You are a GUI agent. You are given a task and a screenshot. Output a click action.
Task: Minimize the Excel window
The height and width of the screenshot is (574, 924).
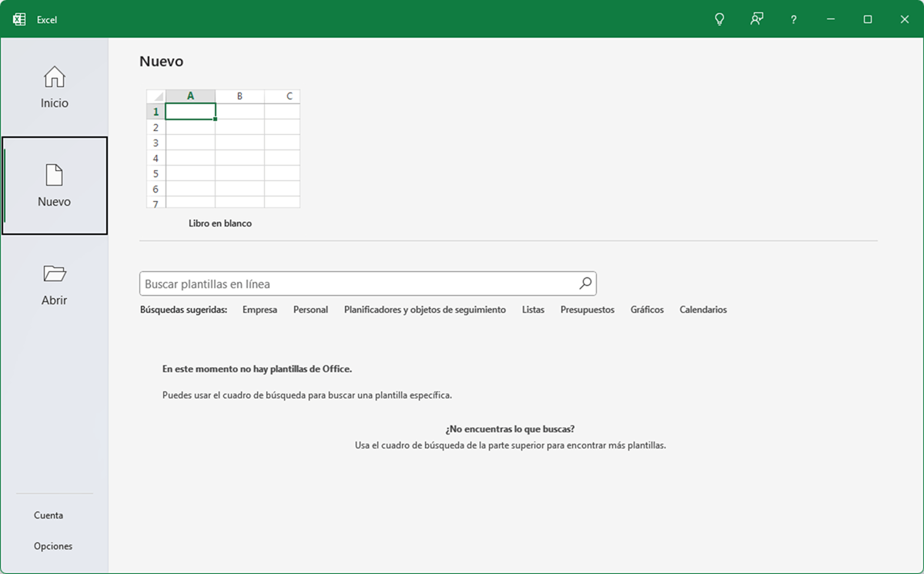click(831, 19)
